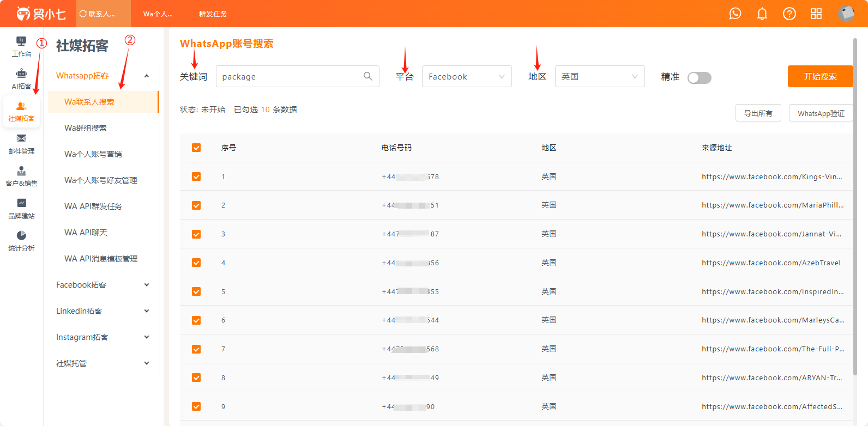The width and height of the screenshot is (868, 426).
Task: Toggle the select-all header checkbox
Action: tap(196, 148)
